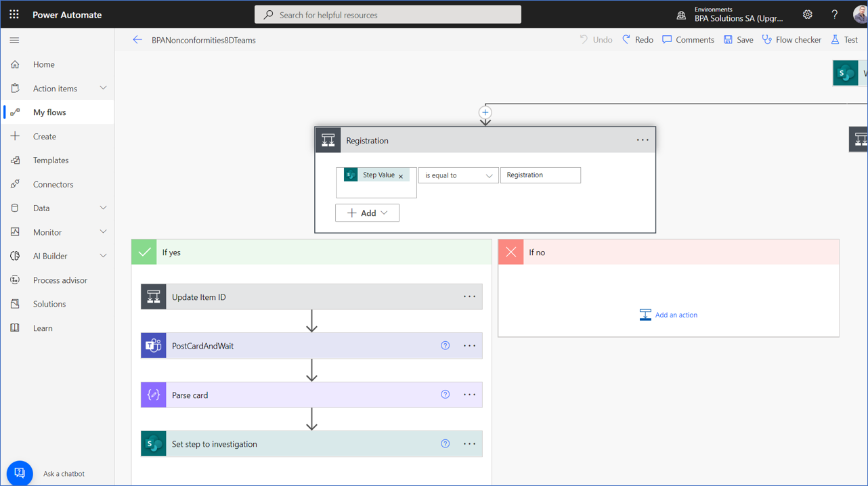Open the app launcher waffle icon
This screenshot has width=868, height=486.
(x=14, y=14)
